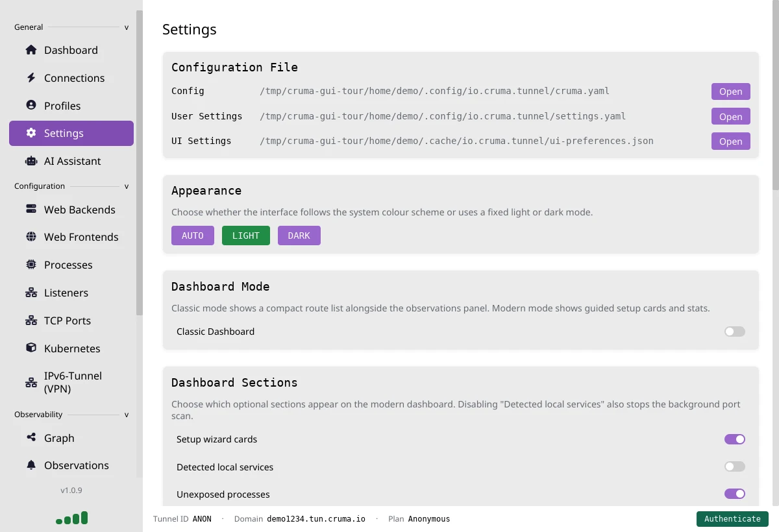779x532 pixels.
Task: Click the Observations bell icon
Action: point(31,465)
